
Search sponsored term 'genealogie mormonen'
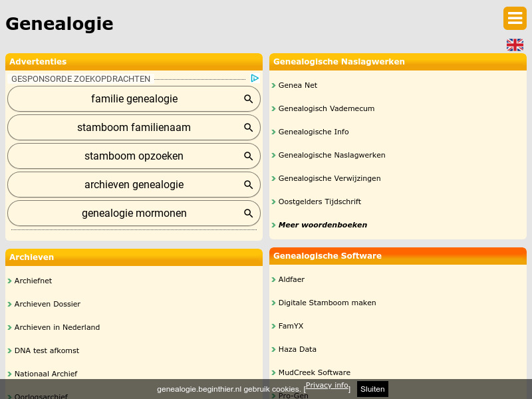[134, 213]
